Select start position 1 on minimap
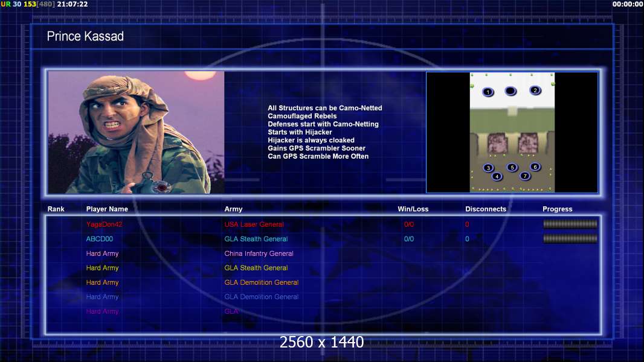Image resolution: width=644 pixels, height=362 pixels. coord(488,92)
